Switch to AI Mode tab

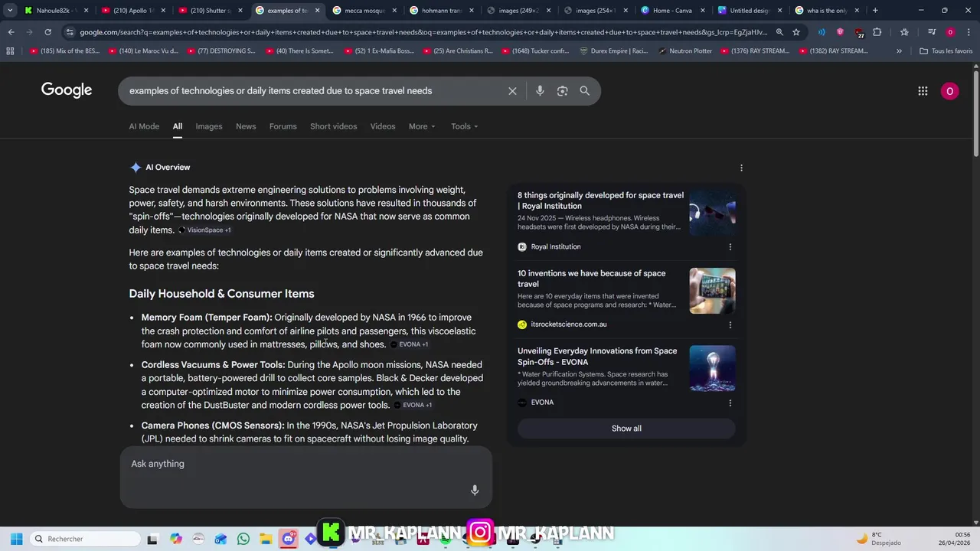click(144, 126)
